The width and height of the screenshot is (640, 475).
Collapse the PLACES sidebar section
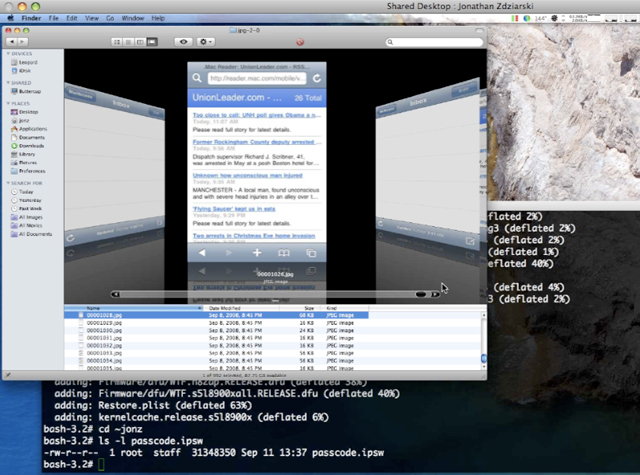9,104
